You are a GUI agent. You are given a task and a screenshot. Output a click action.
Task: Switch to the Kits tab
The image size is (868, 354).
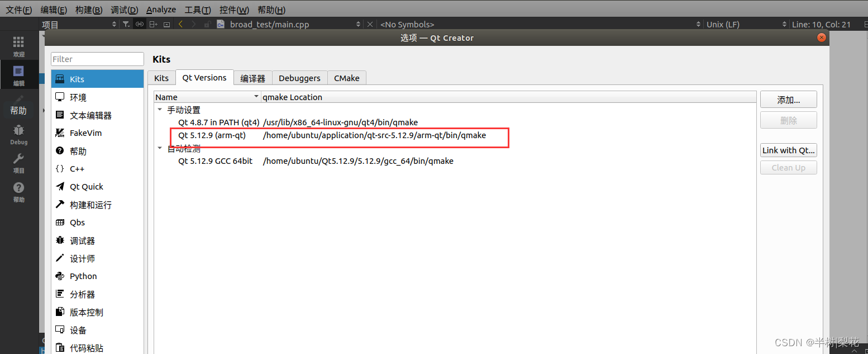tap(161, 78)
